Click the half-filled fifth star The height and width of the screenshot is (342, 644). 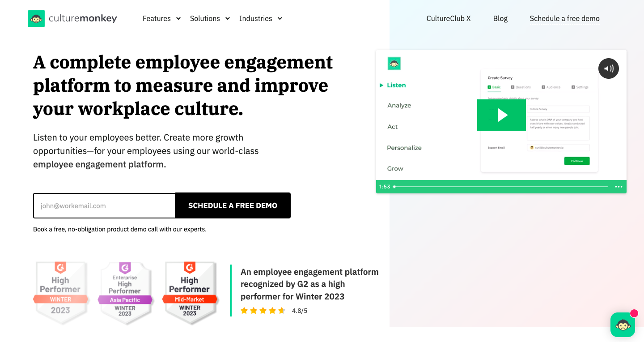[x=282, y=310]
